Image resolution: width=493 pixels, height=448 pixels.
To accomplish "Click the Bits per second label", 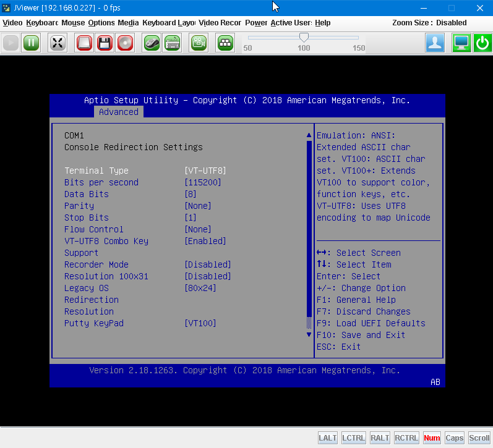I will (x=101, y=182).
